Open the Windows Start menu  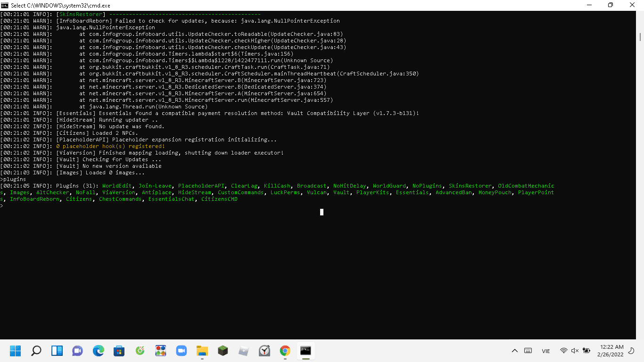(x=15, y=351)
